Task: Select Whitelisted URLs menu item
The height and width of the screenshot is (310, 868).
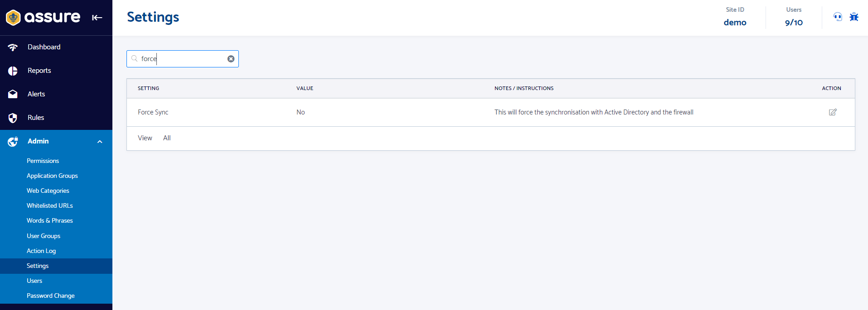Action: 50,205
